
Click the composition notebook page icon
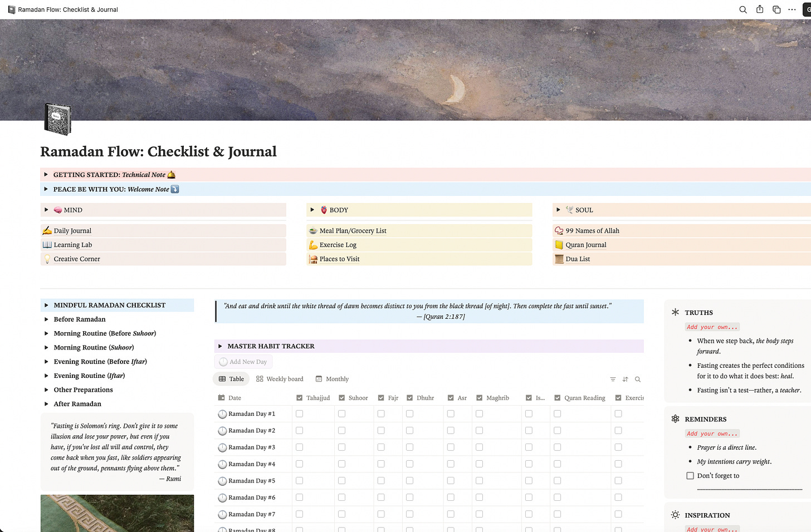pyautogui.click(x=57, y=119)
